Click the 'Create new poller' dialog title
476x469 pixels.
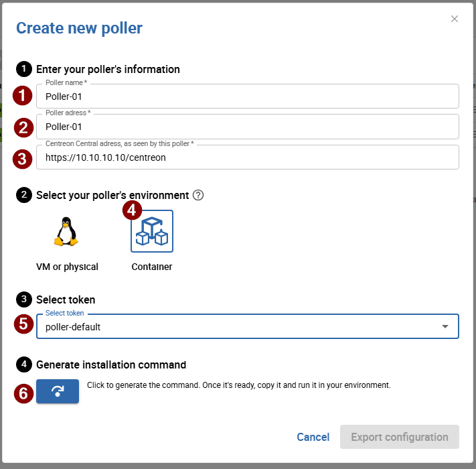[79, 28]
